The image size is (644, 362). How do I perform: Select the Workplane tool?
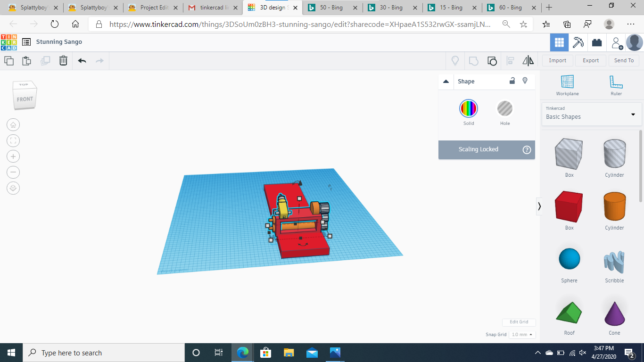(567, 85)
